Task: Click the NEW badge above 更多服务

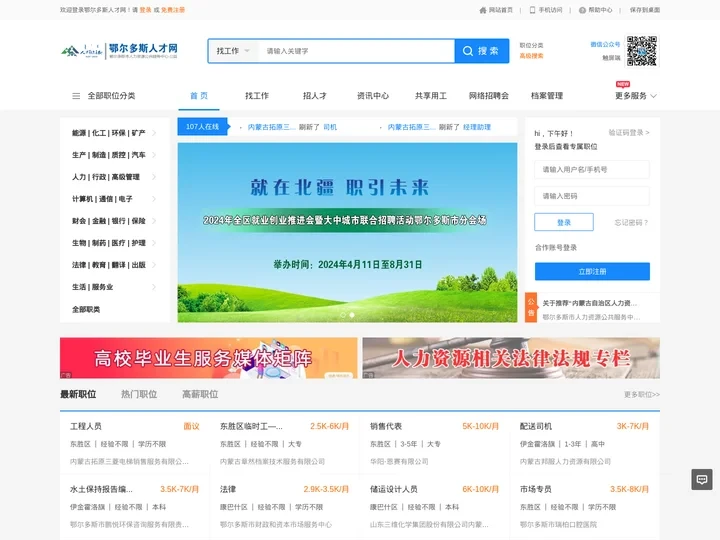Action: tap(623, 84)
